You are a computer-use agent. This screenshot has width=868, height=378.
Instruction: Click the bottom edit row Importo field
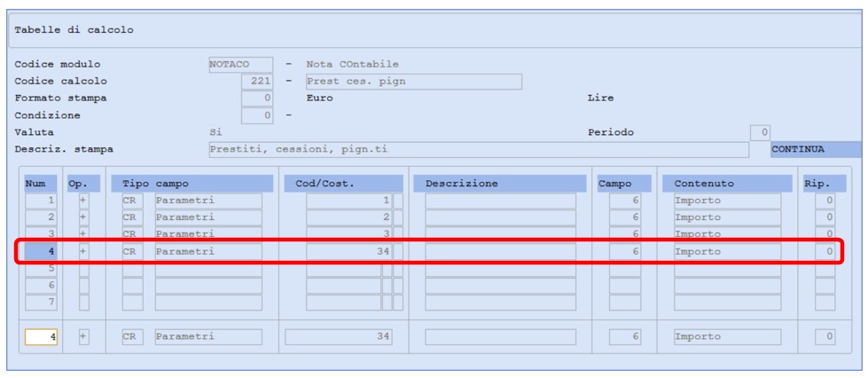click(x=727, y=336)
